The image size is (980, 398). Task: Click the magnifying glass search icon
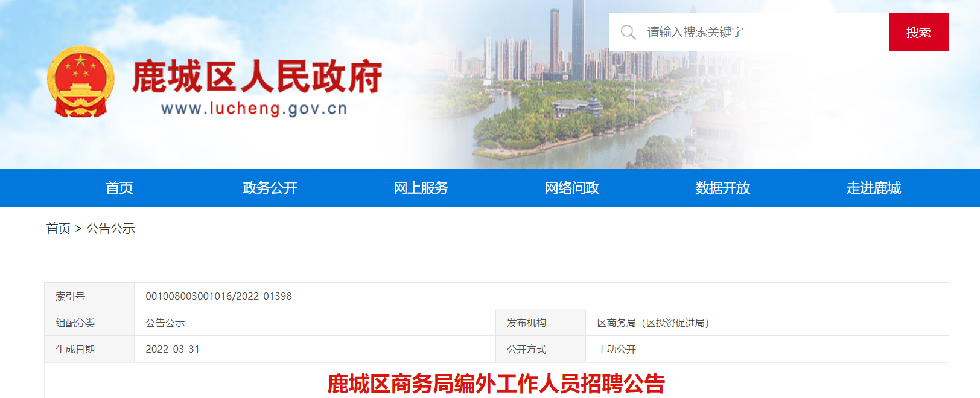click(x=628, y=32)
